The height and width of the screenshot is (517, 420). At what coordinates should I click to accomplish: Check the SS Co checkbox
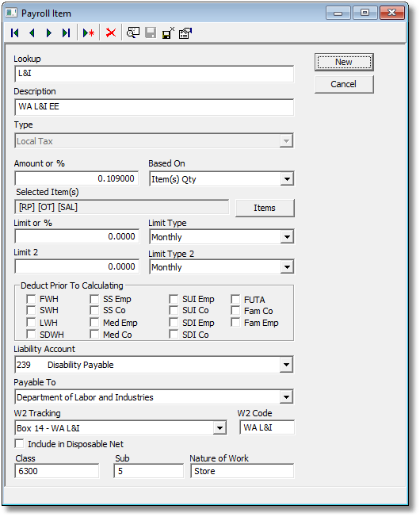pos(94,310)
